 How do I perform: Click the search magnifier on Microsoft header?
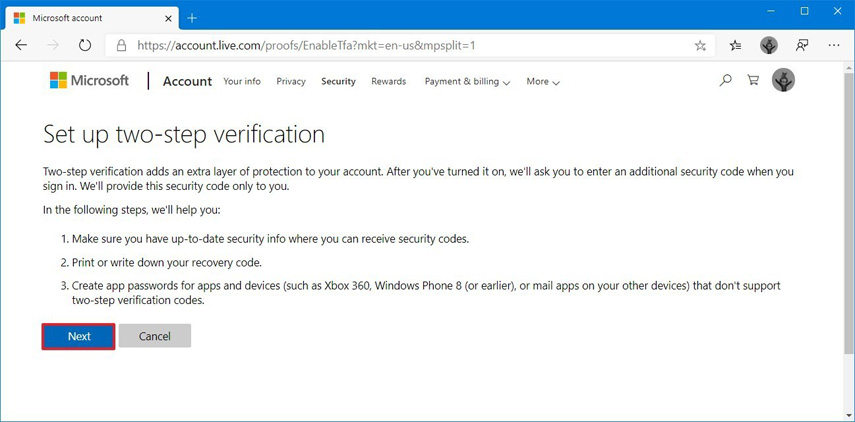725,81
